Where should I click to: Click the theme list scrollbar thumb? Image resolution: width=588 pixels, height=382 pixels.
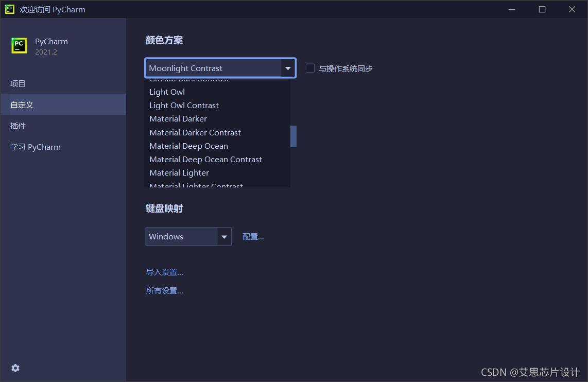click(293, 136)
